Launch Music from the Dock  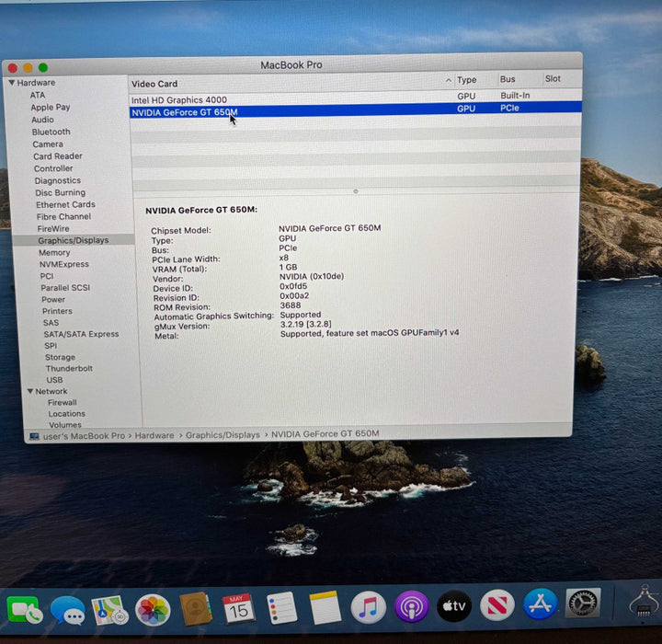point(368,607)
